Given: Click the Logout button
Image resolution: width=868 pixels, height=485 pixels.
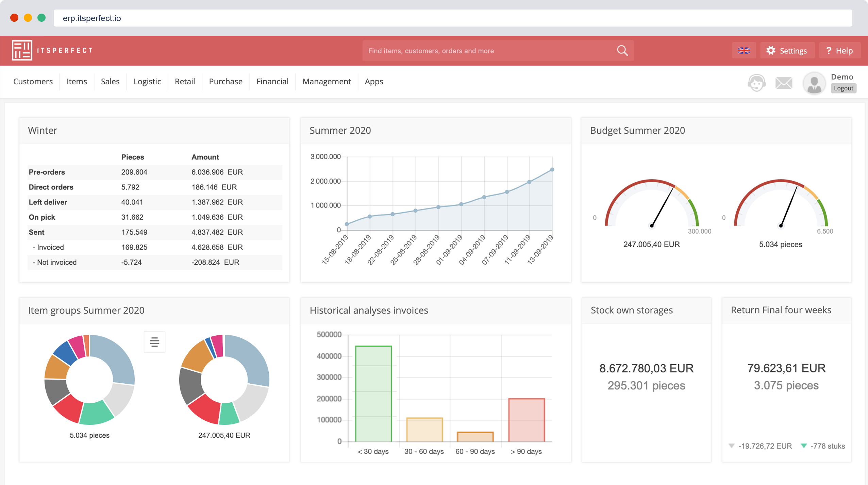Looking at the screenshot, I should tap(843, 88).
